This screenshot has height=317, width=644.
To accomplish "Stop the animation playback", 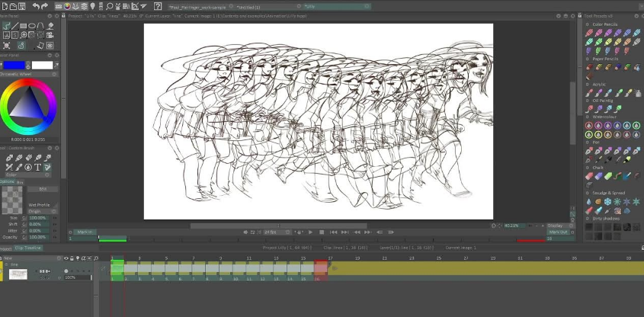I will (322, 232).
